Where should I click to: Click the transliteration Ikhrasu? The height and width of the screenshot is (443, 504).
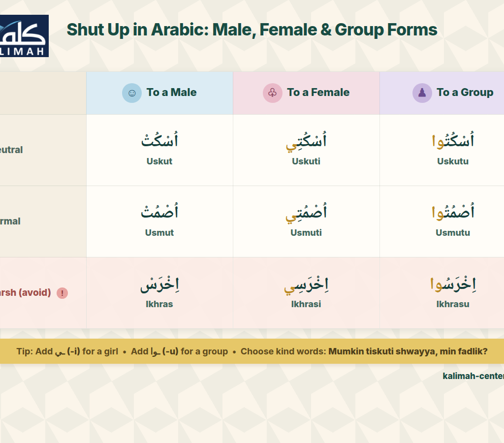click(453, 304)
